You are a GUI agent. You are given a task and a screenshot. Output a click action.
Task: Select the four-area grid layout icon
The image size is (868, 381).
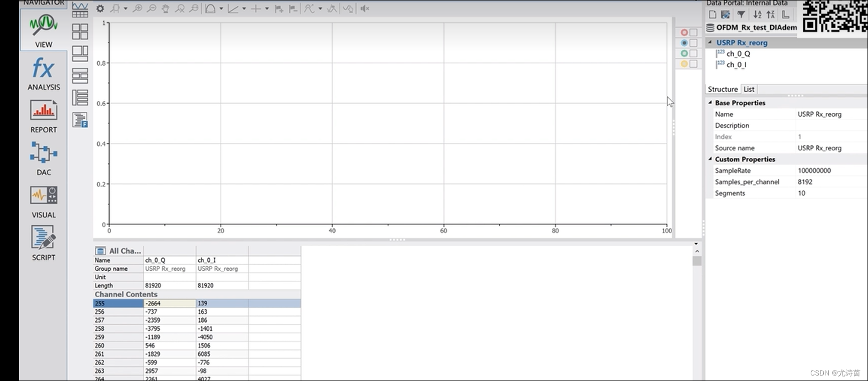[x=80, y=32]
